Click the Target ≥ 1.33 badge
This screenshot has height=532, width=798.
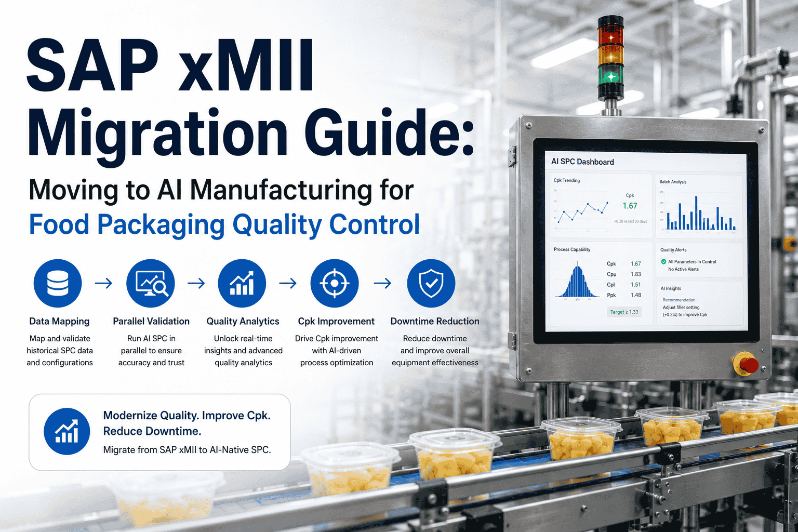(x=624, y=312)
